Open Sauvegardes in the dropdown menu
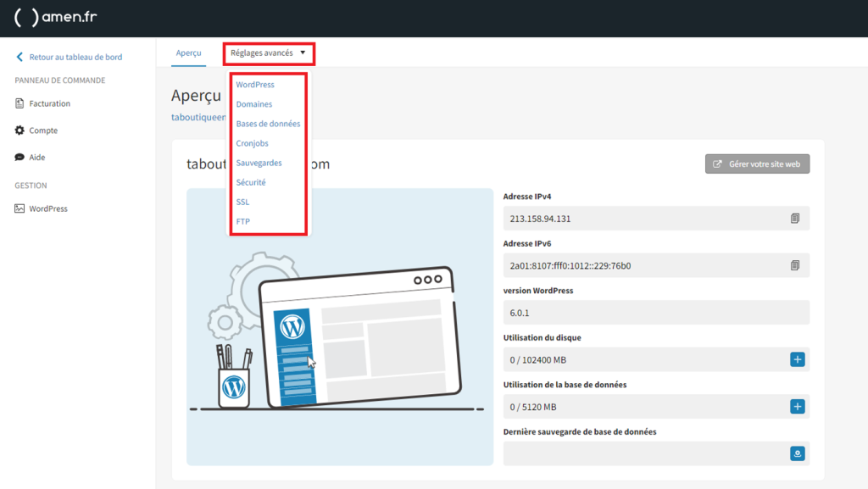The width and height of the screenshot is (868, 489). (x=259, y=163)
